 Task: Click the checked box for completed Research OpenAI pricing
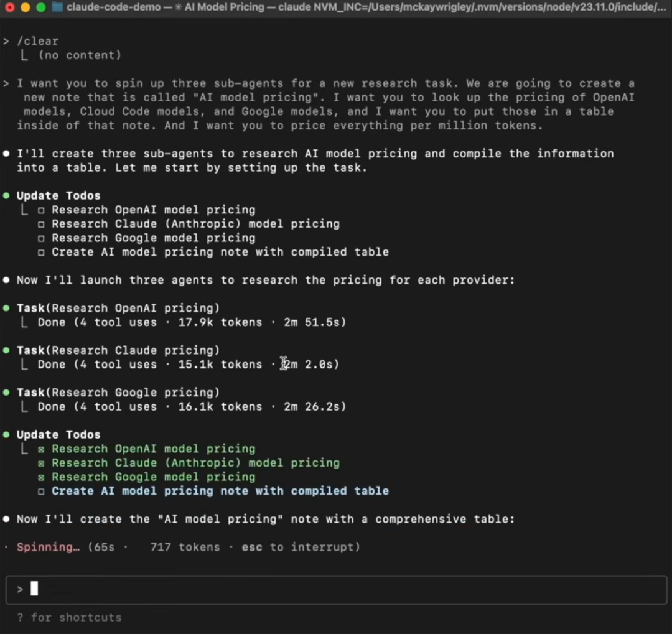pos(41,449)
